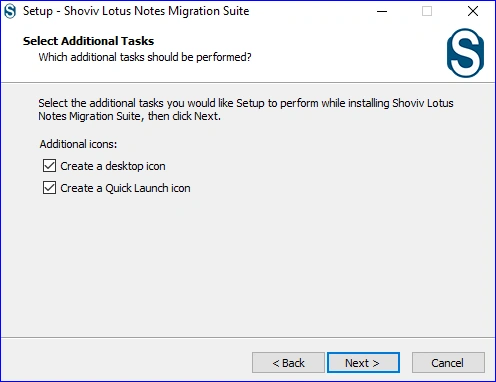
Task: Minimize the Setup window
Action: [382, 11]
